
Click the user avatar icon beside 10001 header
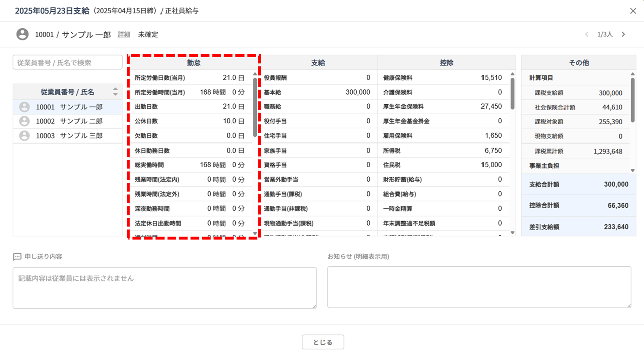(22, 34)
